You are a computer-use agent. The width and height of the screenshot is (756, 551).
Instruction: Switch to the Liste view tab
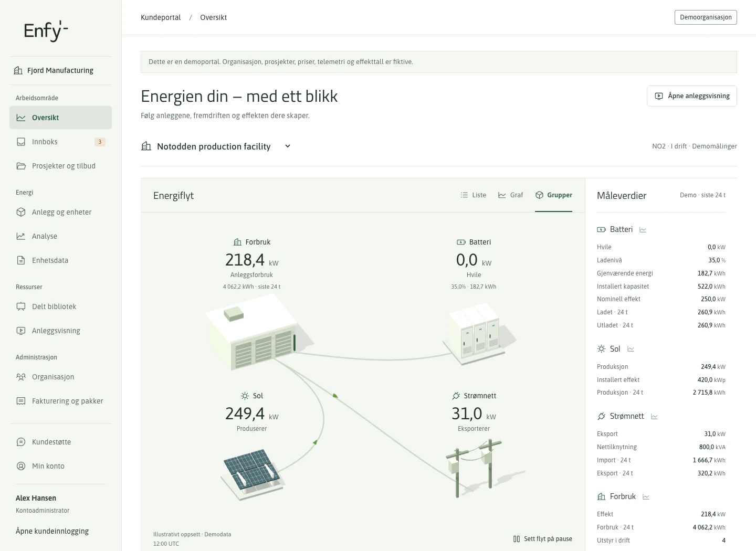(x=473, y=195)
